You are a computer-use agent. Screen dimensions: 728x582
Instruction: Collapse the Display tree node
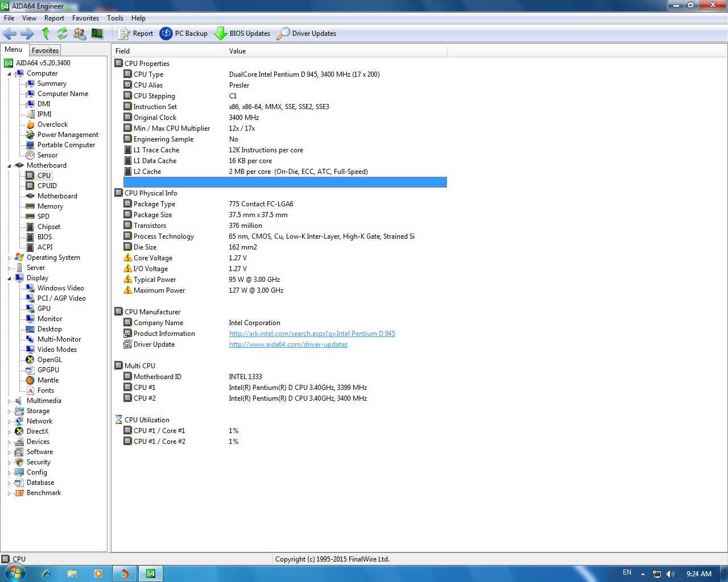pyautogui.click(x=9, y=278)
